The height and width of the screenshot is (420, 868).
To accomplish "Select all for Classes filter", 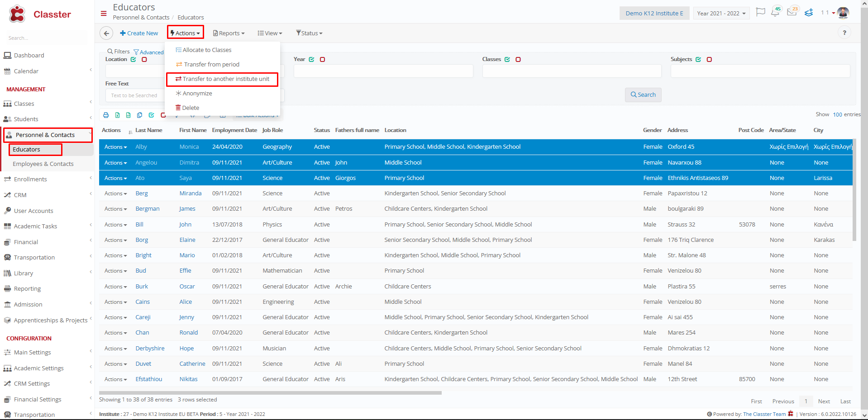I will (507, 59).
